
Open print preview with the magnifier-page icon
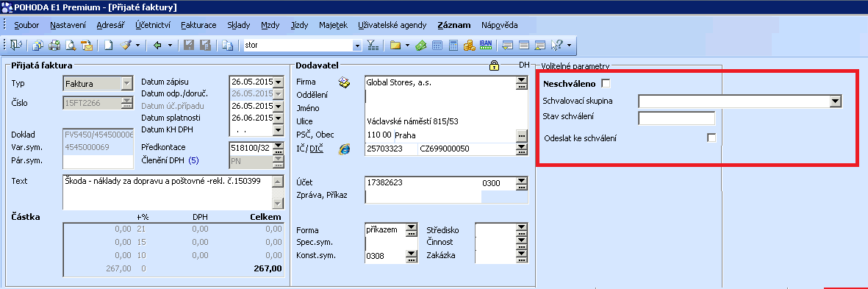71,46
